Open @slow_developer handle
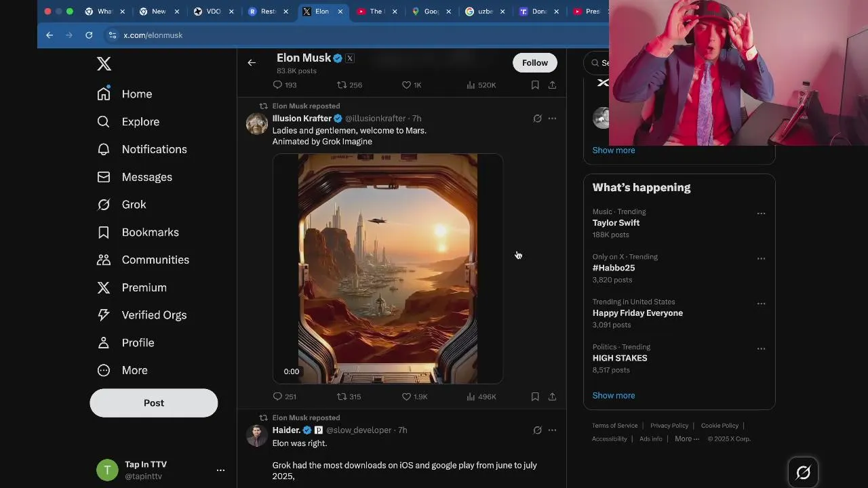Screen dimensions: 868x488 pyautogui.click(x=359, y=430)
